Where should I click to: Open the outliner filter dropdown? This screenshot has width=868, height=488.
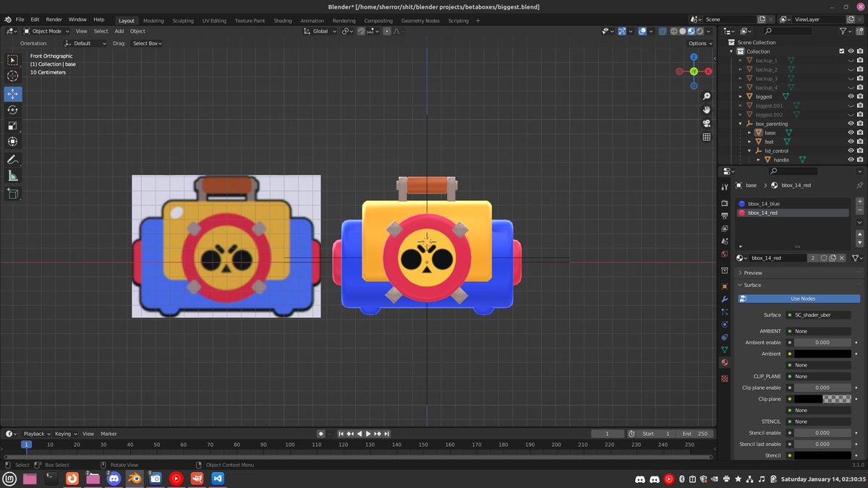[x=846, y=31]
